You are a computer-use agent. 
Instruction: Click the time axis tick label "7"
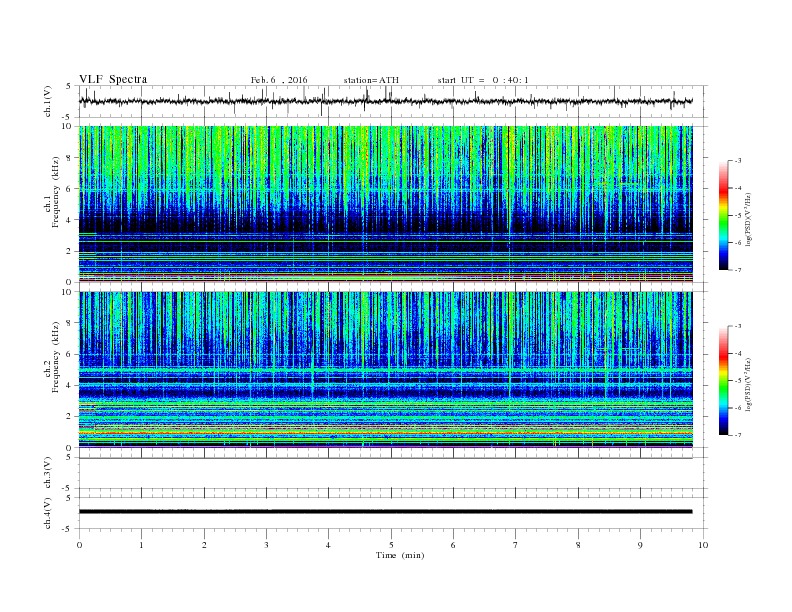[516, 545]
